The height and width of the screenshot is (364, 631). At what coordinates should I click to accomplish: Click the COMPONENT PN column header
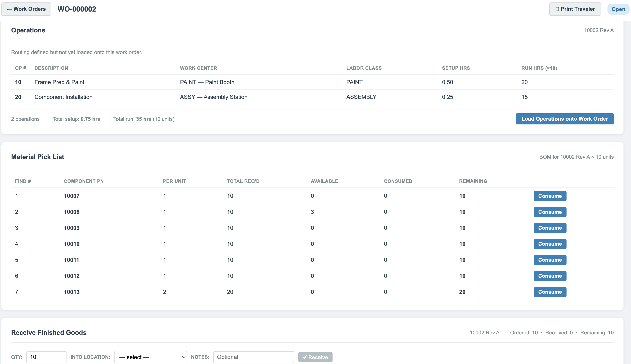(84, 181)
